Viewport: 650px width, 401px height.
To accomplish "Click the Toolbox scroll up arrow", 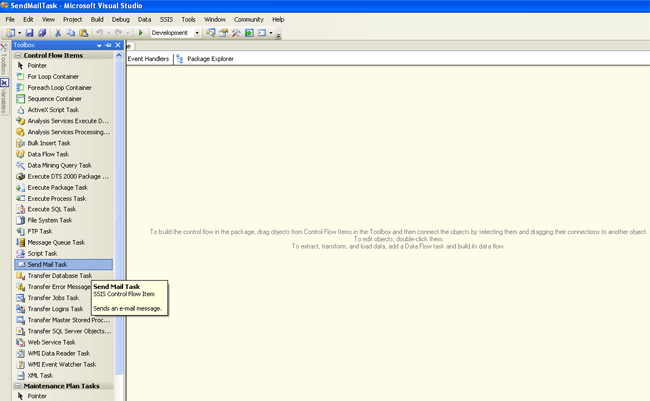I will click(x=119, y=55).
